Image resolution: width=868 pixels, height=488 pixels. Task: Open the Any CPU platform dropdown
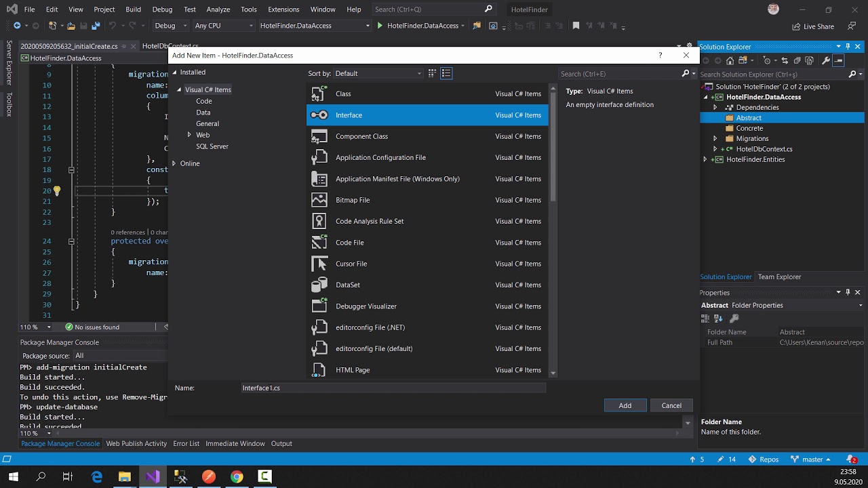[223, 26]
